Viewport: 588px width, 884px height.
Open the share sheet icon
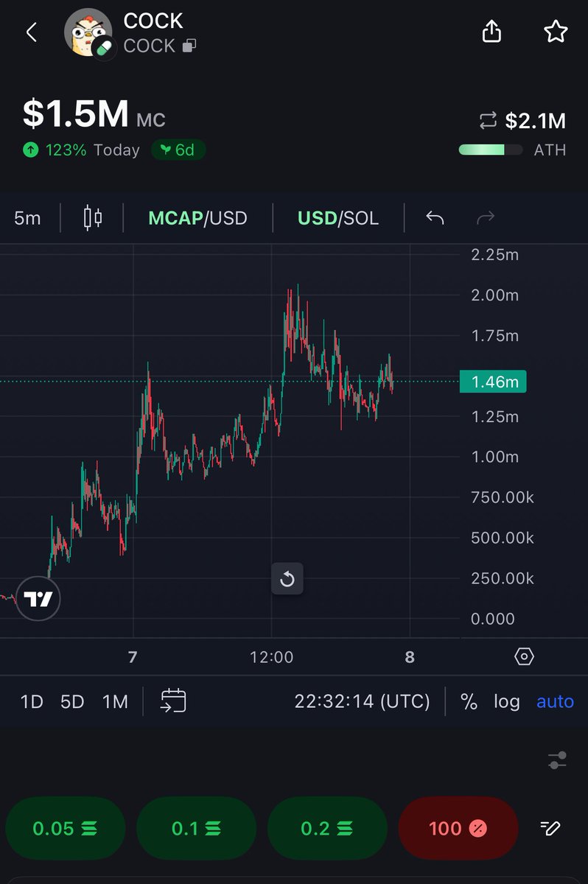coord(491,32)
